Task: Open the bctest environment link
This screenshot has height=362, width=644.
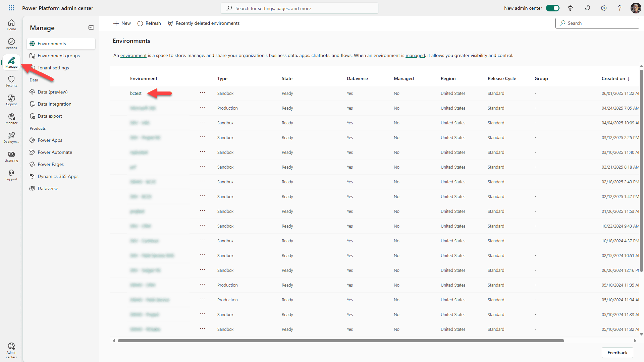Action: pos(136,93)
